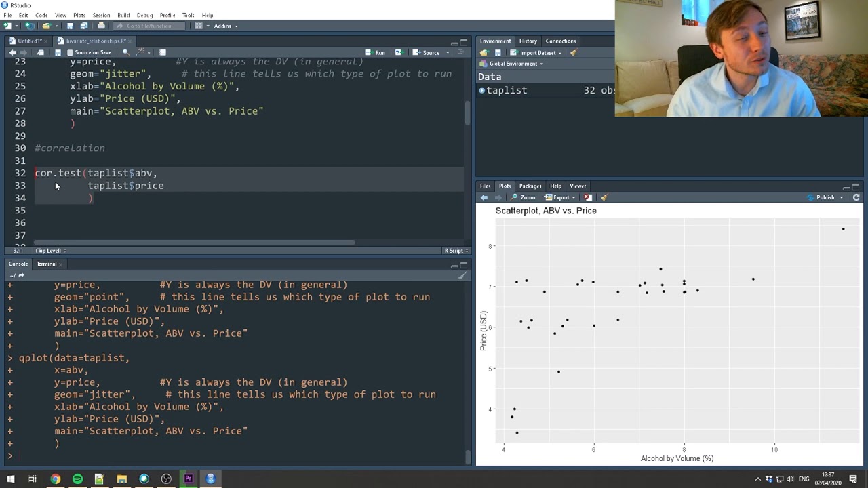Image resolution: width=868 pixels, height=488 pixels.
Task: Save current document in main toolbar
Action: (70, 26)
